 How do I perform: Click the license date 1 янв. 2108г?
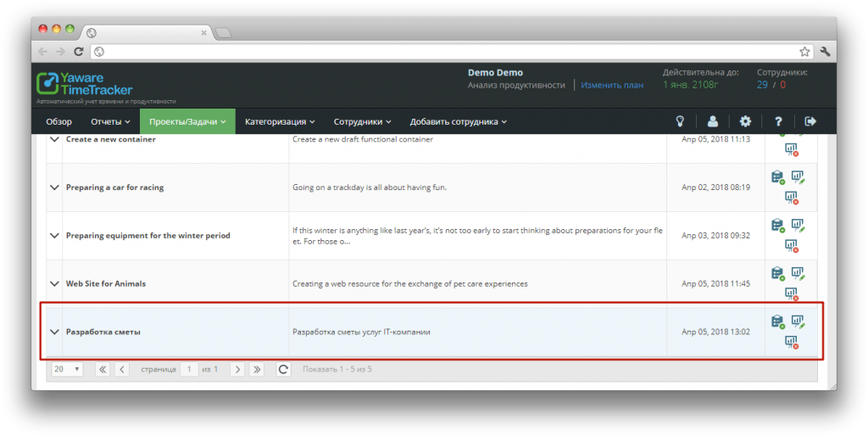690,85
